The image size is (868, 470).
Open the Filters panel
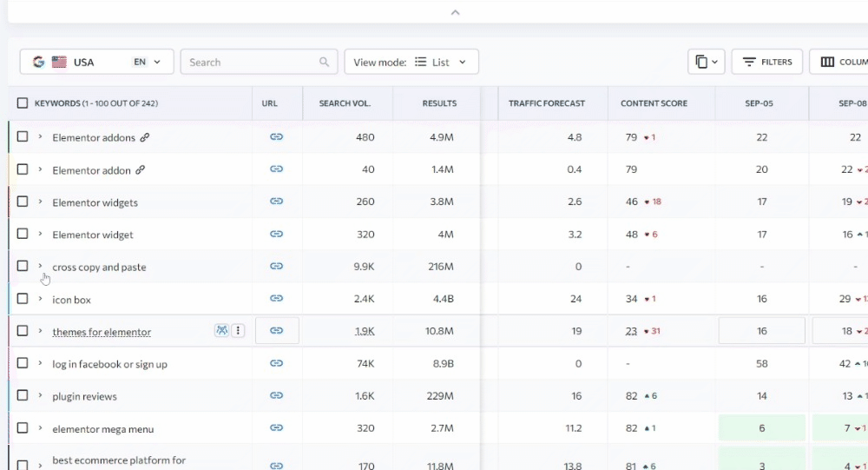pos(767,62)
